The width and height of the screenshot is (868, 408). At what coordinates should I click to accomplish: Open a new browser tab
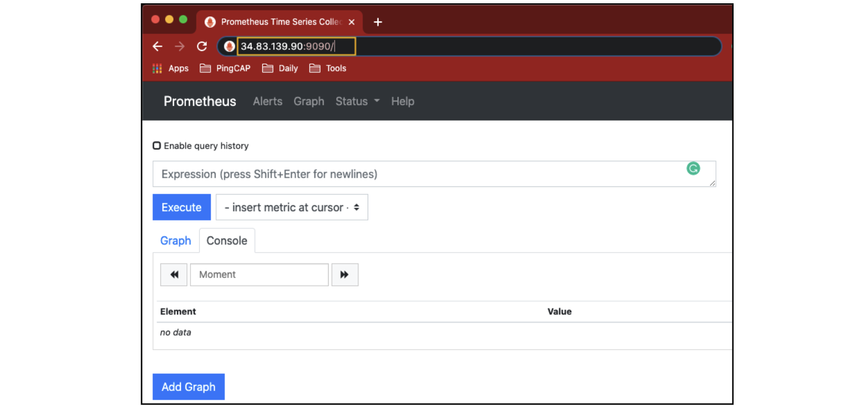point(377,22)
